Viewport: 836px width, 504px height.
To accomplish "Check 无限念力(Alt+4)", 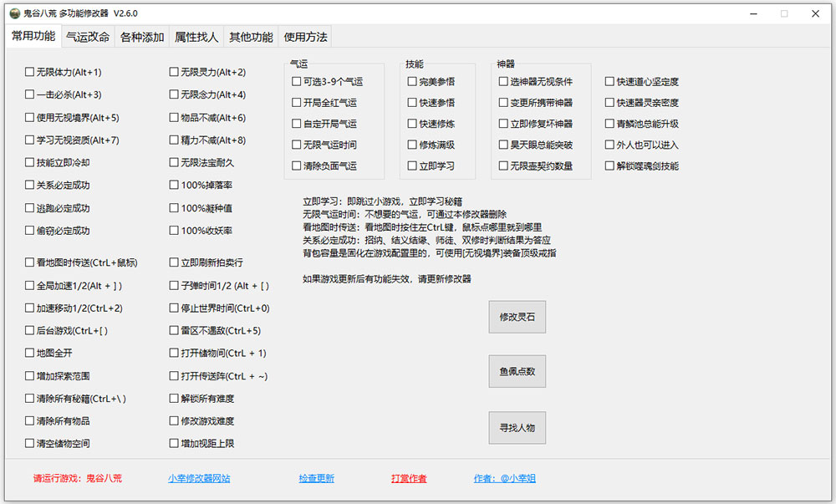I will pos(207,94).
